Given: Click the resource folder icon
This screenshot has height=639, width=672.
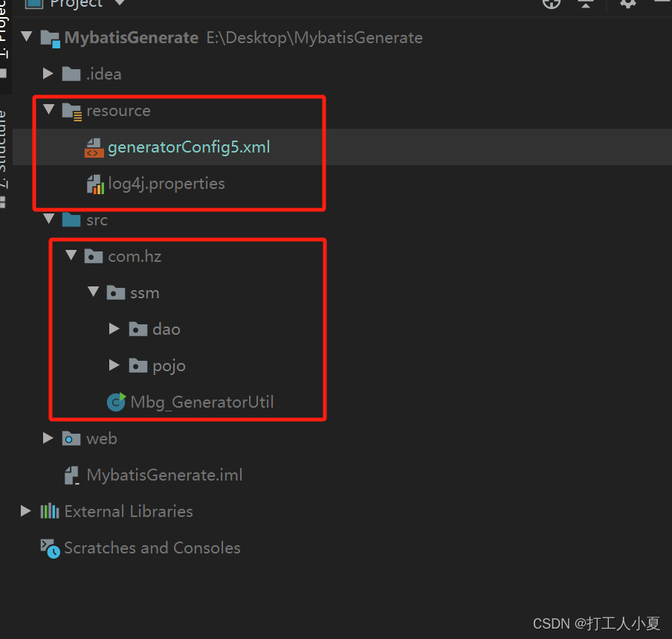Looking at the screenshot, I should [73, 110].
